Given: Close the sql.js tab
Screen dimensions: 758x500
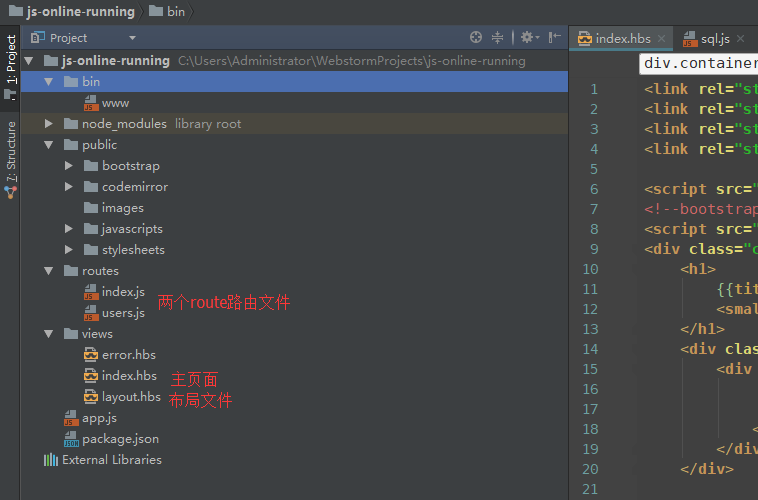Looking at the screenshot, I should point(740,39).
